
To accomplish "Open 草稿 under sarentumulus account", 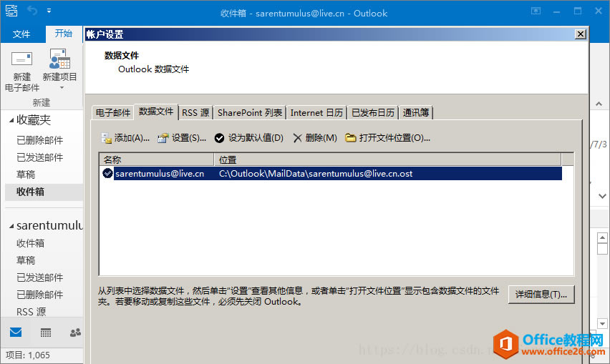I will point(26,260).
